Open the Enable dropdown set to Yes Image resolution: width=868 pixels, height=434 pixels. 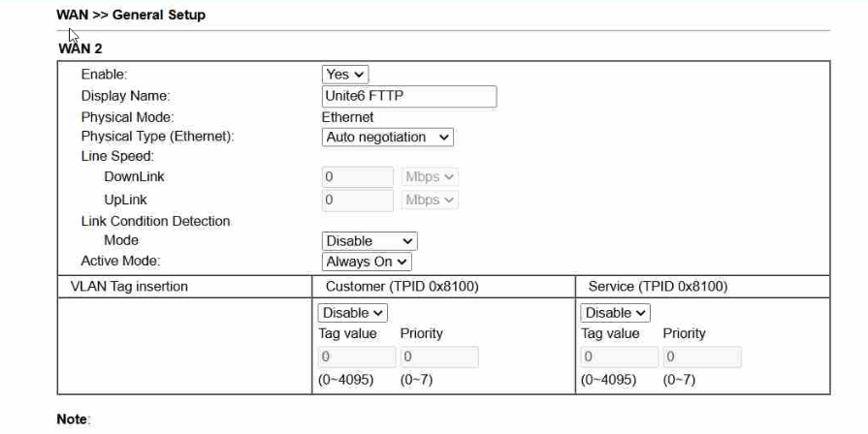click(x=345, y=75)
